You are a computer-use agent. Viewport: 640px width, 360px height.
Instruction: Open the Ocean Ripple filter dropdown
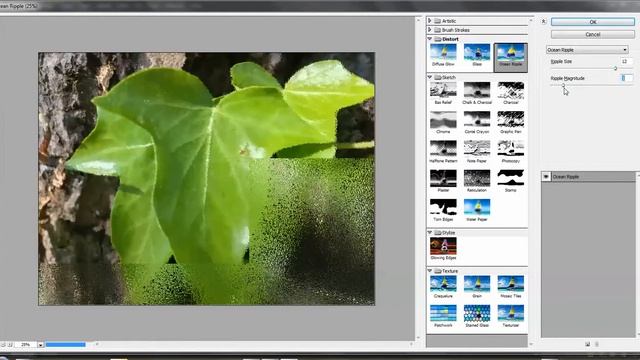point(587,50)
